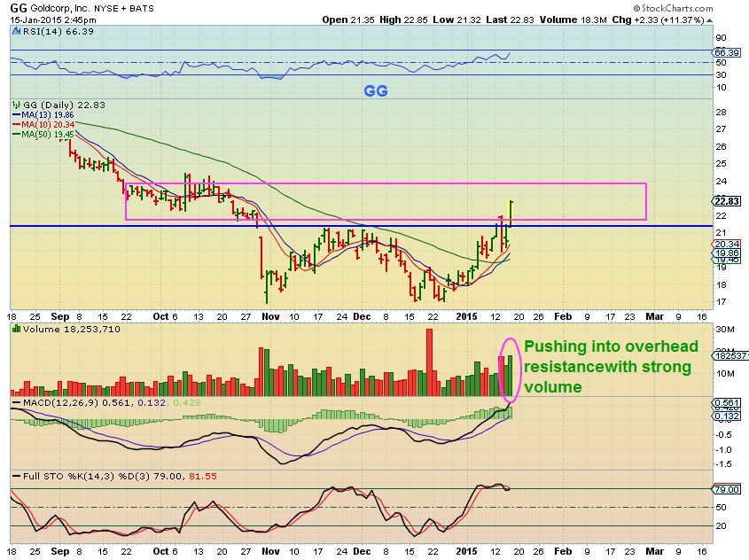Click the Low 21.32 quote value
749x560 pixels.
pos(456,20)
